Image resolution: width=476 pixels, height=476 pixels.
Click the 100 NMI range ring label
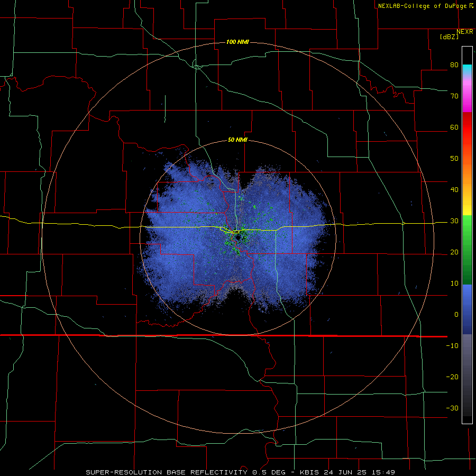[237, 42]
